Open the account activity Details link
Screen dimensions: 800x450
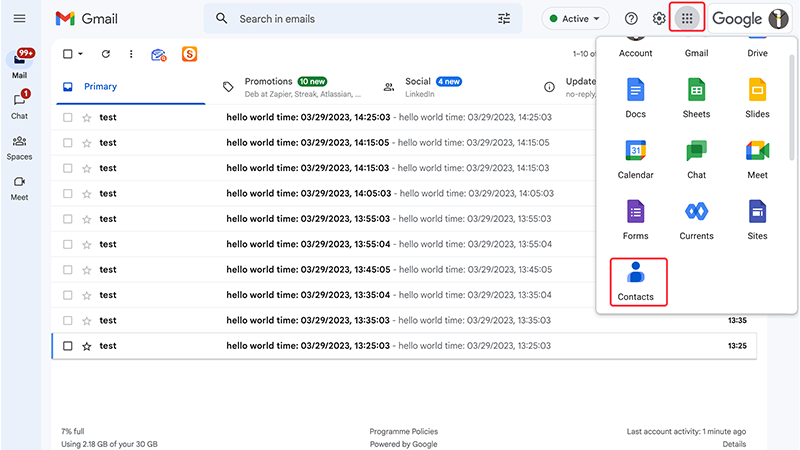coord(734,444)
